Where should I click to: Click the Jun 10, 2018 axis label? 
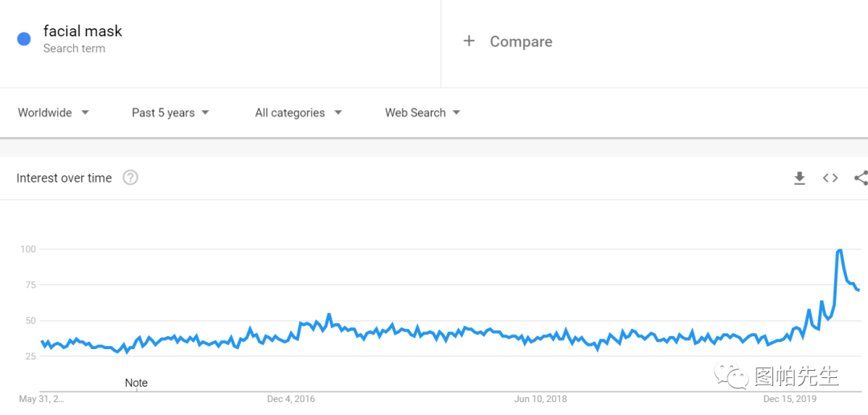[541, 398]
